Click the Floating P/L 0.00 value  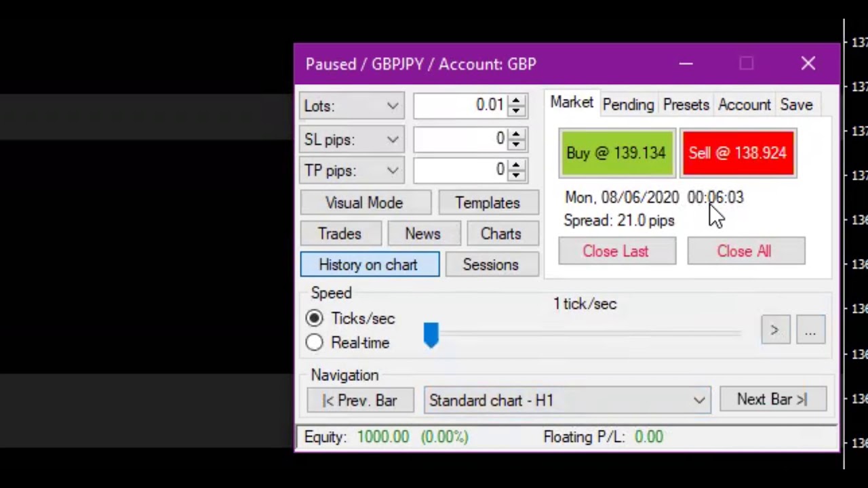649,437
